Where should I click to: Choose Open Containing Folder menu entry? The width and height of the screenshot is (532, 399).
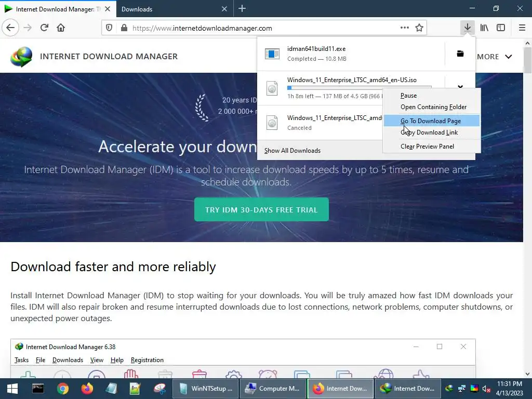(x=432, y=107)
